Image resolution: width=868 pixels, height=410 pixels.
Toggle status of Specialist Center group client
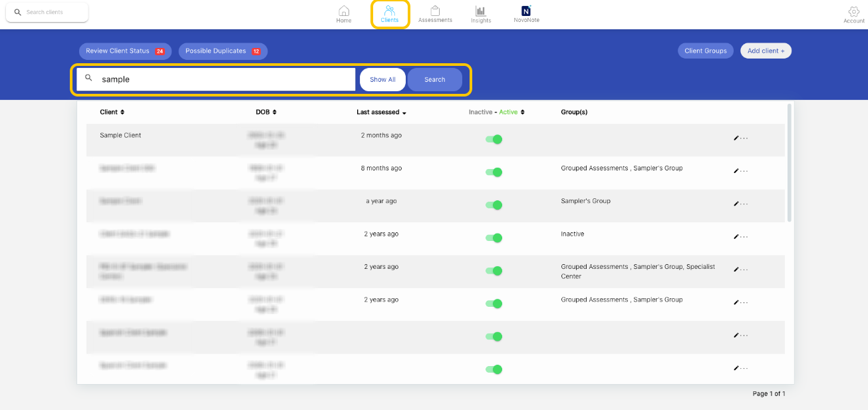(494, 271)
